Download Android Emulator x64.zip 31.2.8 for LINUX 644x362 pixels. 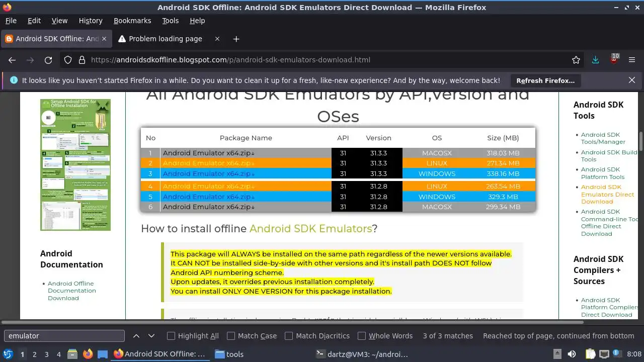click(x=209, y=187)
